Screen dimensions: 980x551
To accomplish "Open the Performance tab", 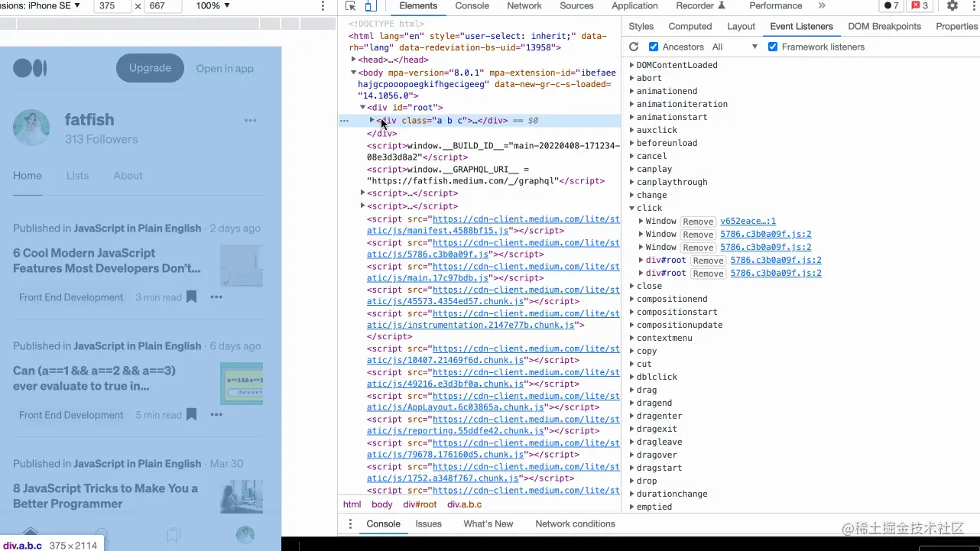I will [x=775, y=5].
